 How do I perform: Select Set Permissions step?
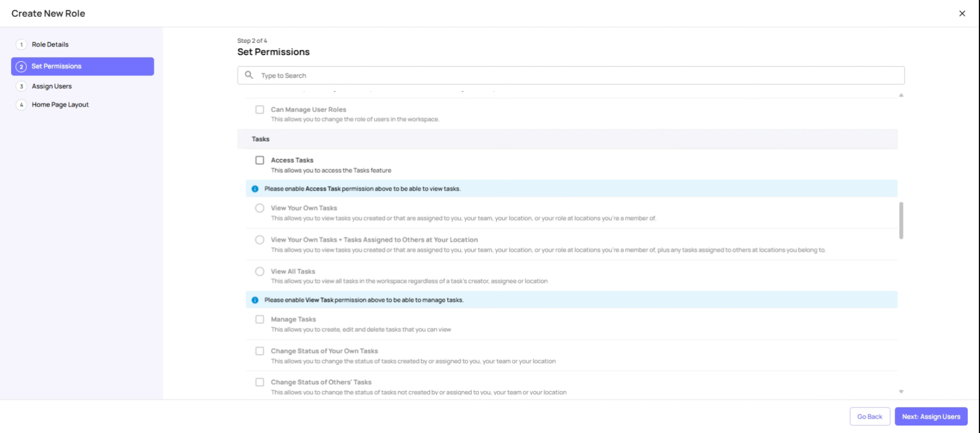point(83,66)
